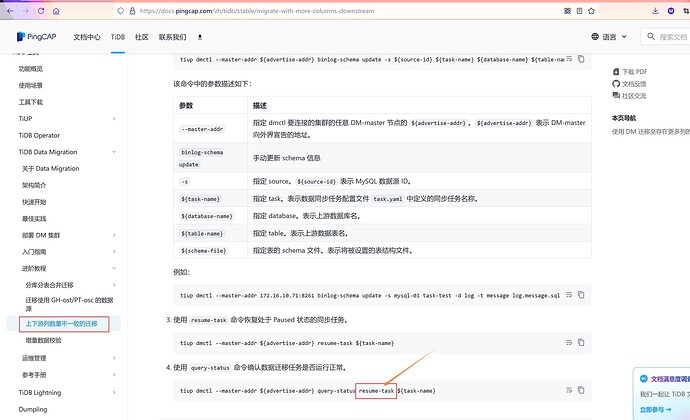Expand 部署 DM 集群 in sidebar
This screenshot has height=420, width=690.
[114, 235]
